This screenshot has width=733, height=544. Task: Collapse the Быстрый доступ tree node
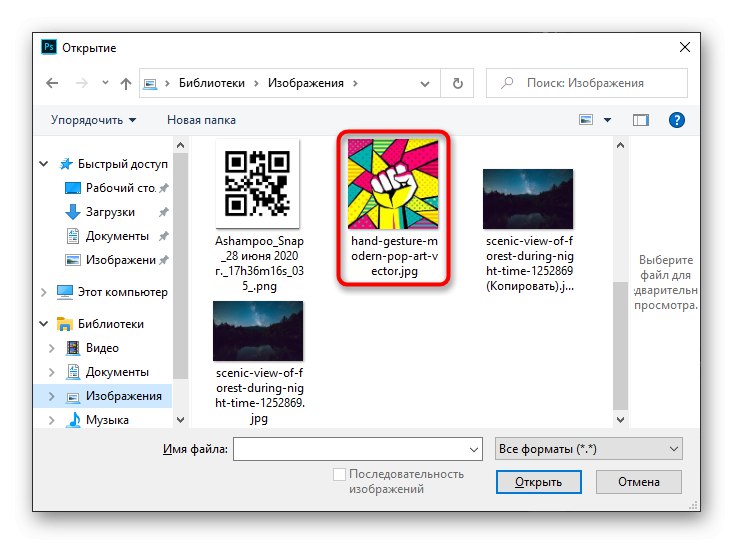[x=43, y=164]
